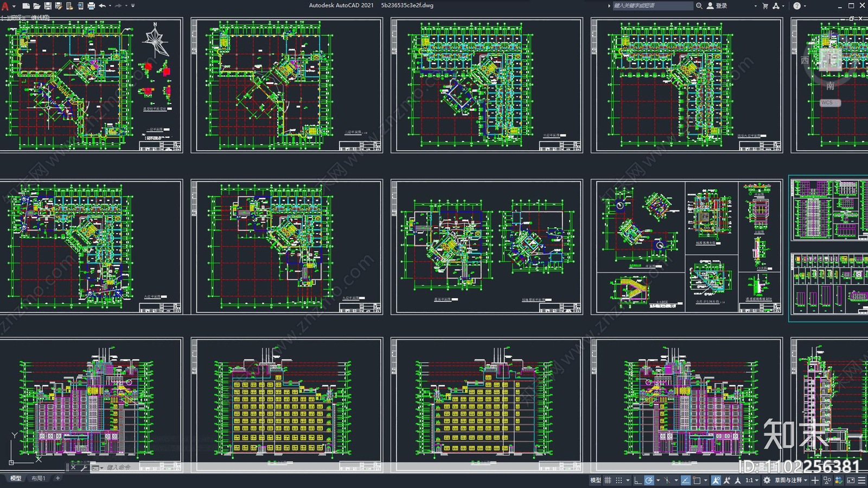The width and height of the screenshot is (868, 488).
Task: Expand the application menu arrow beside the red A
Action: [14, 7]
